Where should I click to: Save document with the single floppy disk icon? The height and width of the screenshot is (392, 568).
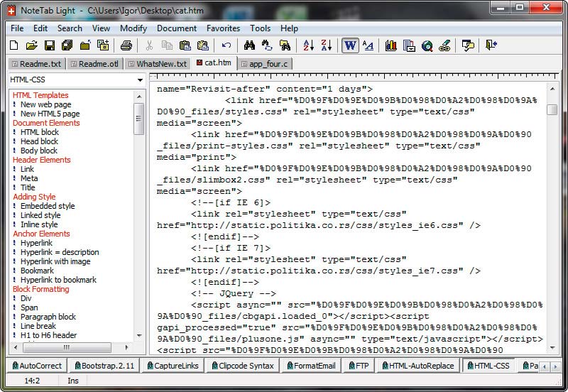[49, 45]
